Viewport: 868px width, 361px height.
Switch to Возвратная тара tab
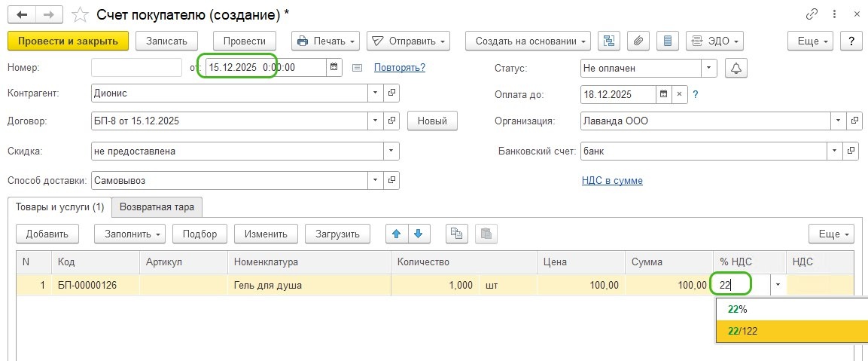157,207
